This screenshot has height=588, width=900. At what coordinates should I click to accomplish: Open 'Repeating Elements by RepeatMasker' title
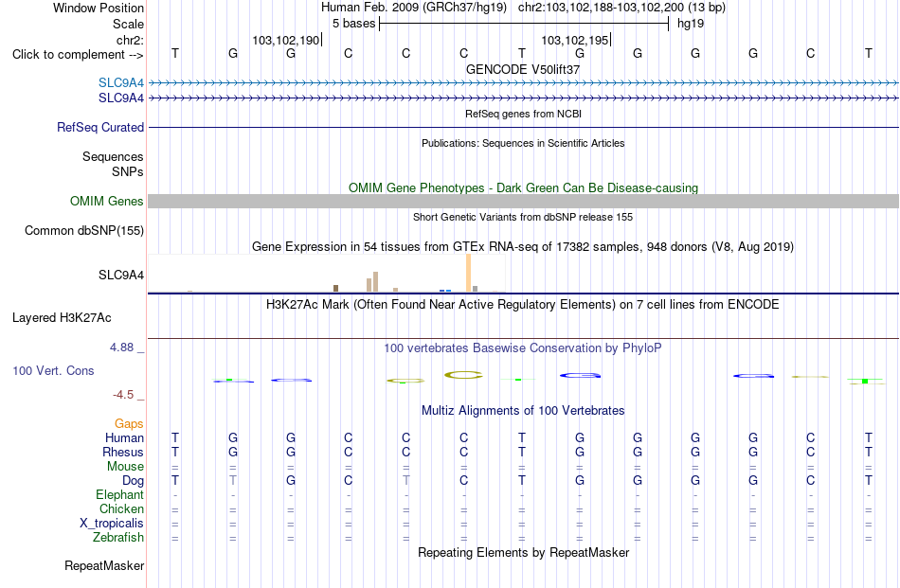click(x=523, y=552)
